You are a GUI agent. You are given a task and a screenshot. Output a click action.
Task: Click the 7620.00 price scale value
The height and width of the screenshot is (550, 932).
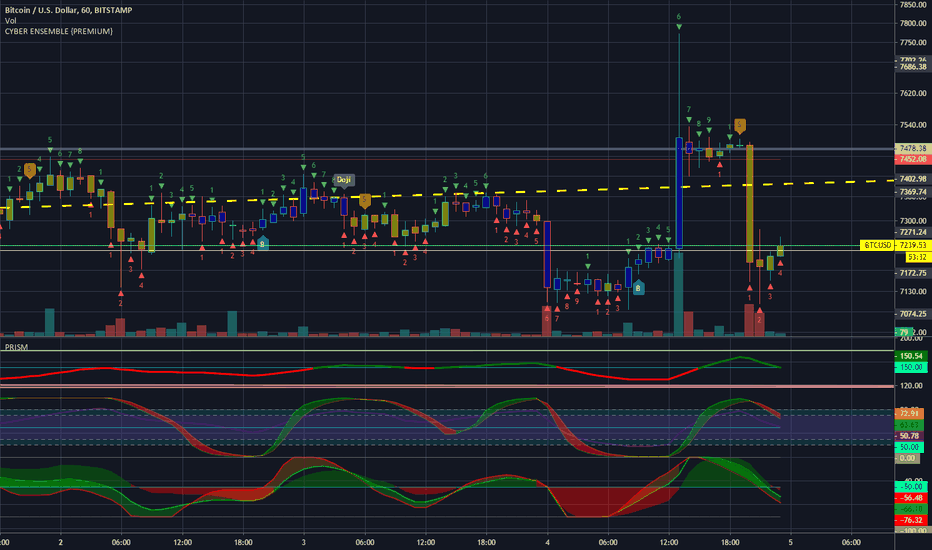(913, 93)
